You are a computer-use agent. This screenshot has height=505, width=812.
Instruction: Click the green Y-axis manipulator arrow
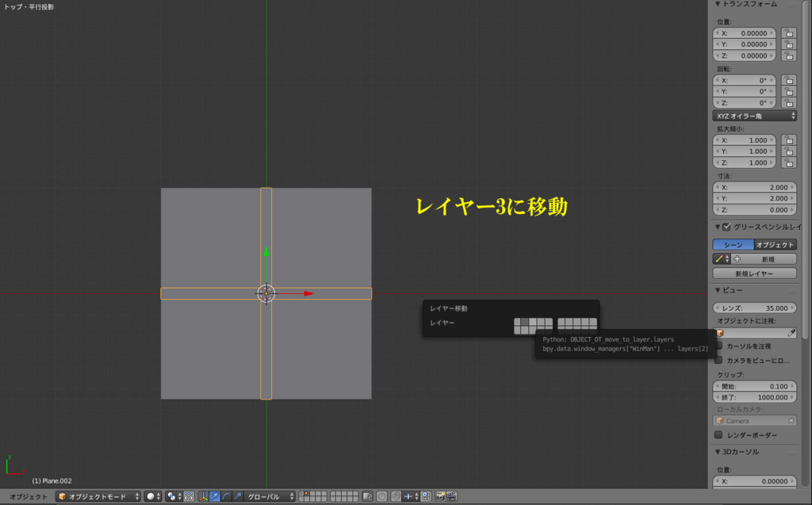tap(266, 252)
